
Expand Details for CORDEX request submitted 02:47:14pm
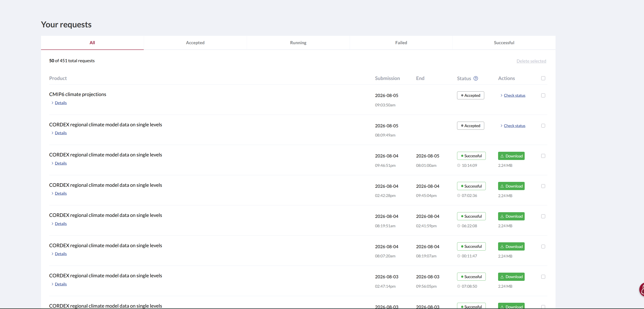(61, 284)
